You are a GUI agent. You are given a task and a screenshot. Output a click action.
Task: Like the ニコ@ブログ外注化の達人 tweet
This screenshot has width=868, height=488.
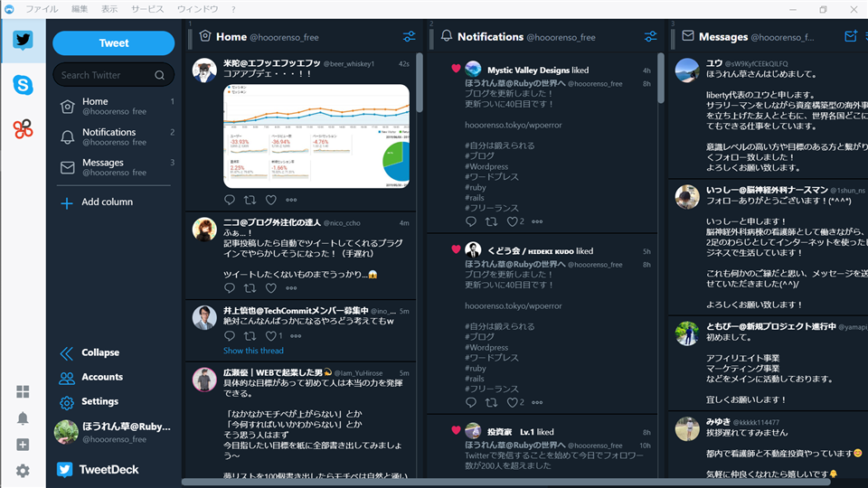click(270, 287)
